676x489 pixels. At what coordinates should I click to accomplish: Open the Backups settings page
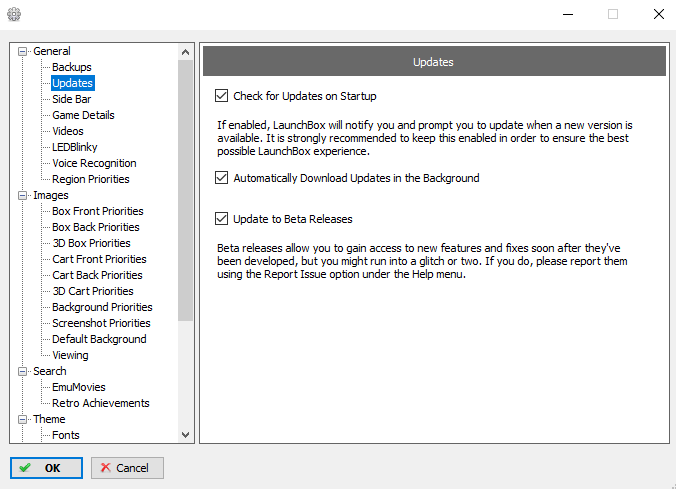click(72, 67)
